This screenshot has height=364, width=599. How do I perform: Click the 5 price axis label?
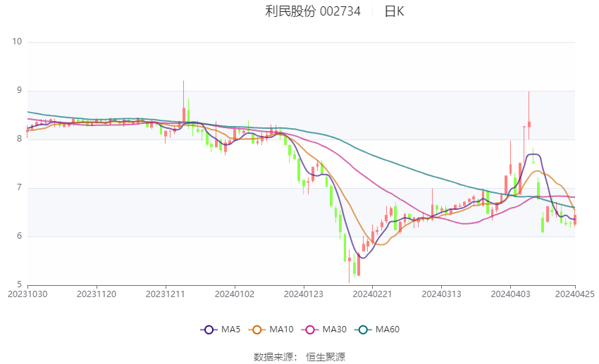point(20,285)
